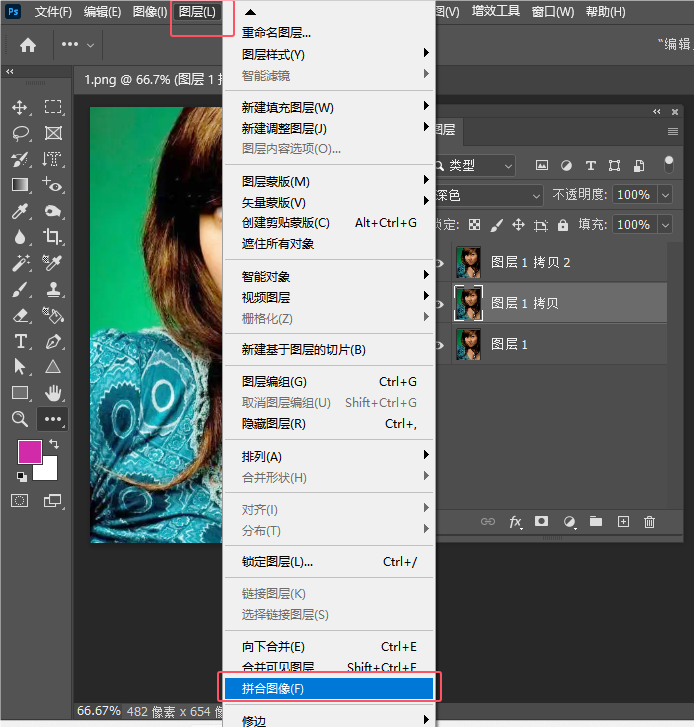Click the Home icon in options bar
Image resolution: width=694 pixels, height=727 pixels.
28,45
